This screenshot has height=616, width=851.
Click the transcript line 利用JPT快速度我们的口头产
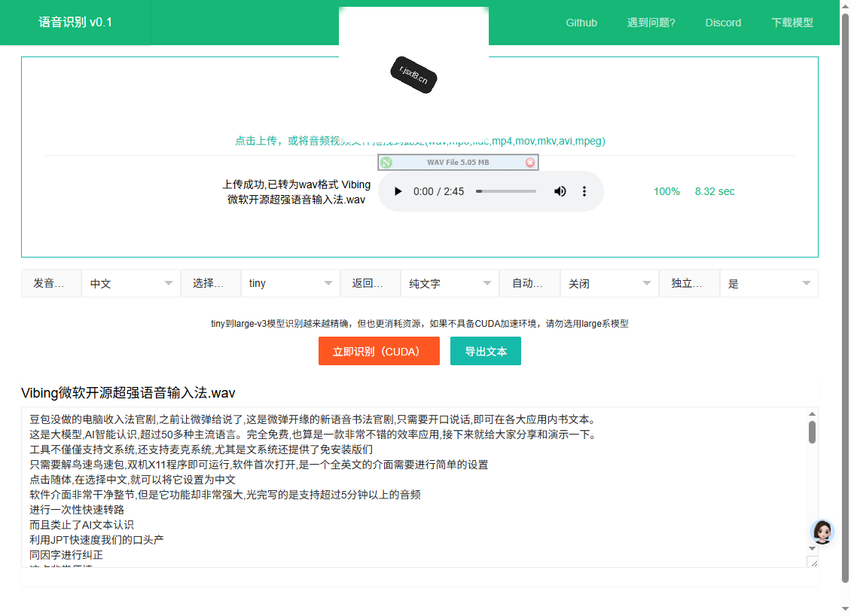[96, 539]
